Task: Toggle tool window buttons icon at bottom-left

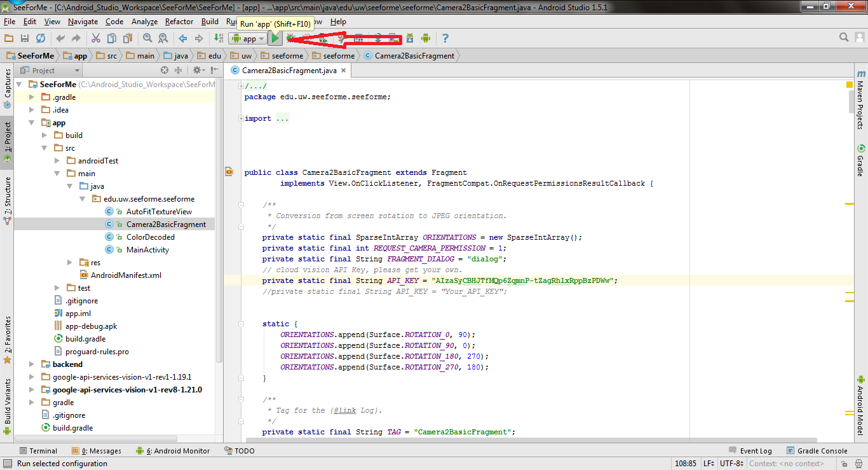Action: coord(6,464)
